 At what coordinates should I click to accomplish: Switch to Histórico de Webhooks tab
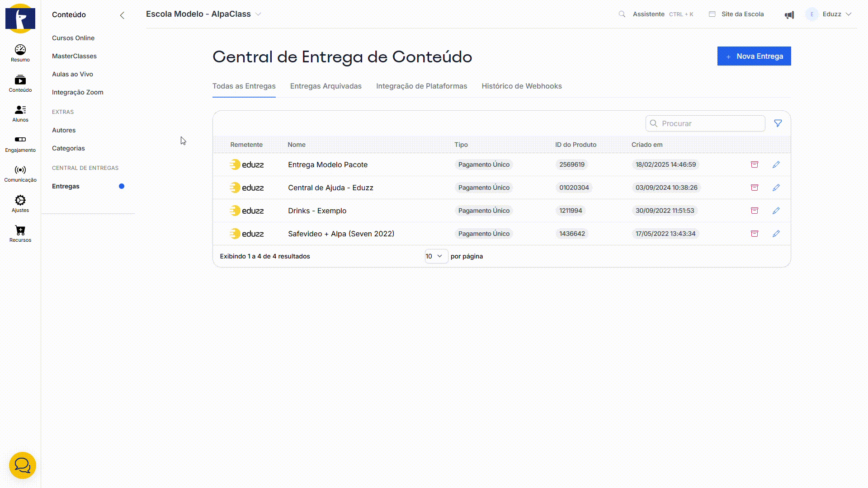(x=521, y=86)
